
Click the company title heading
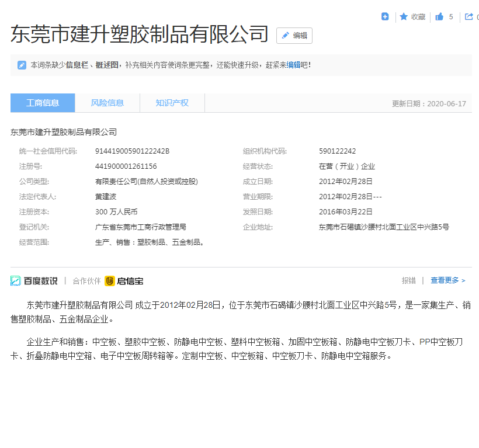140,34
